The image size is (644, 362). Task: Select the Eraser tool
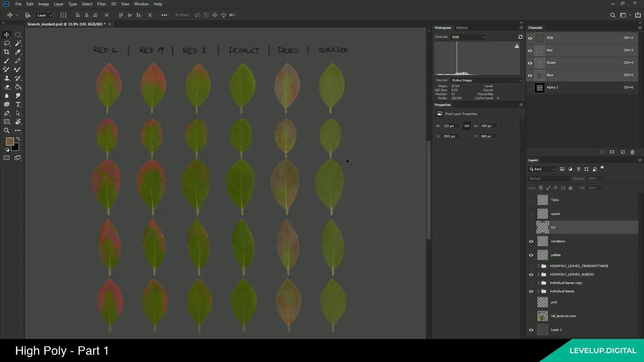pyautogui.click(x=6, y=87)
